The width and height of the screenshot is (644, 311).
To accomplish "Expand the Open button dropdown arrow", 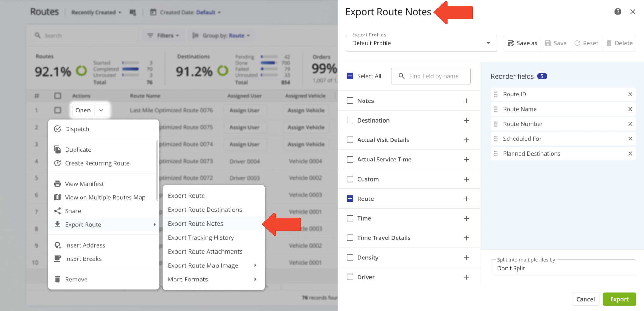I will pos(101,110).
